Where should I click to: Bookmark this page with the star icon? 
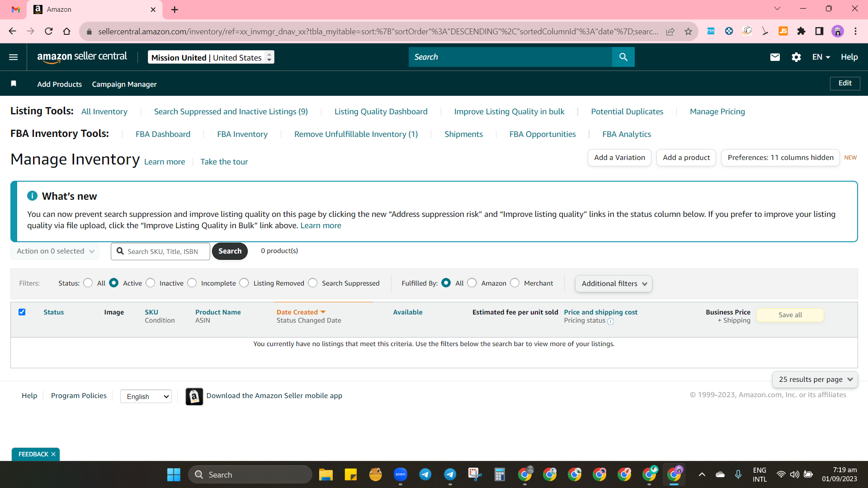click(688, 31)
